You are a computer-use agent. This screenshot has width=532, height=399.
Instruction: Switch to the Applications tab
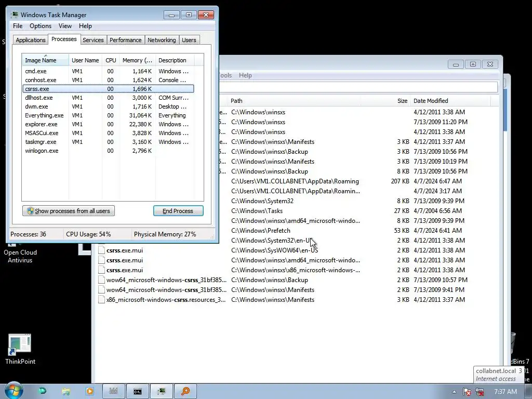pyautogui.click(x=31, y=40)
